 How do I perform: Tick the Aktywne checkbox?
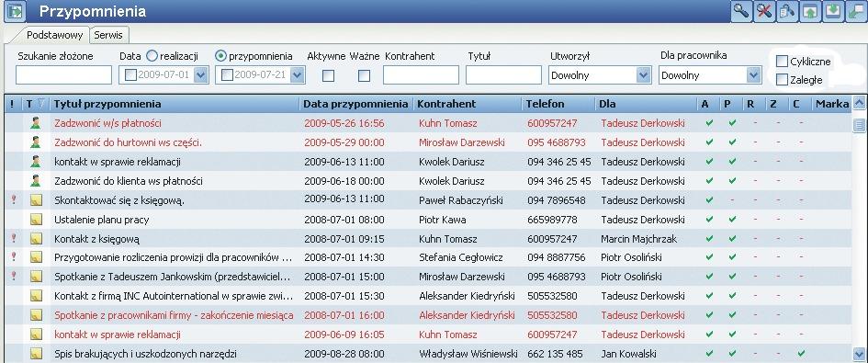click(328, 75)
